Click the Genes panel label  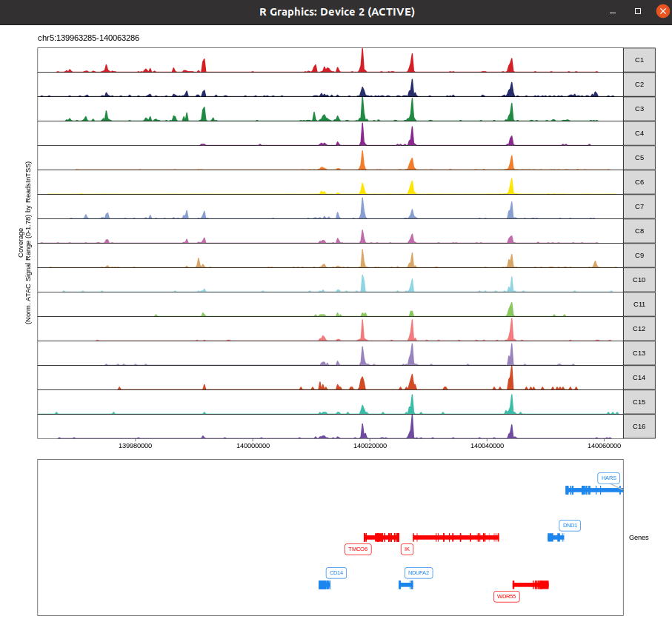638,538
